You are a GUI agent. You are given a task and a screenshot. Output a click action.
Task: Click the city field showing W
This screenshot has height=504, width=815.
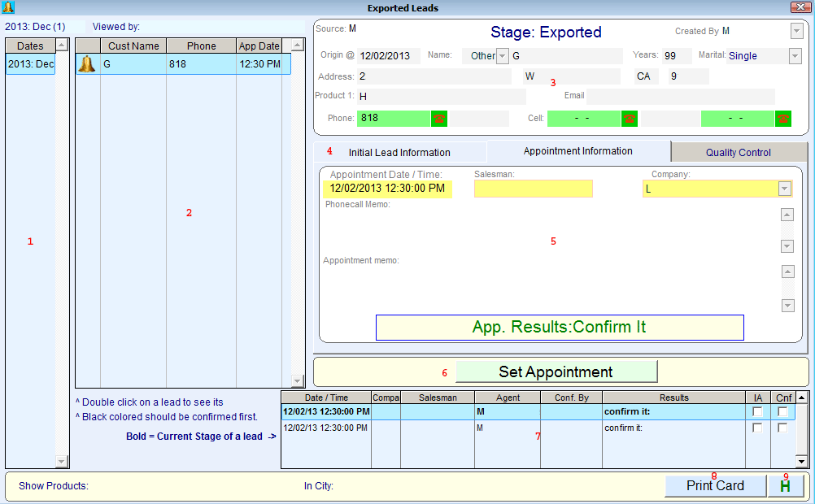point(572,76)
